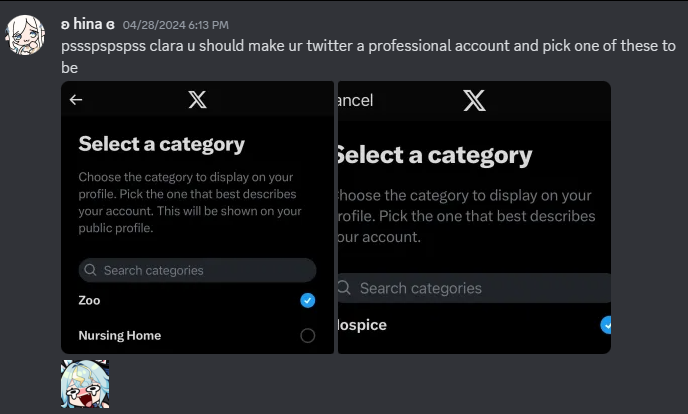Click the hina username

(88, 24)
